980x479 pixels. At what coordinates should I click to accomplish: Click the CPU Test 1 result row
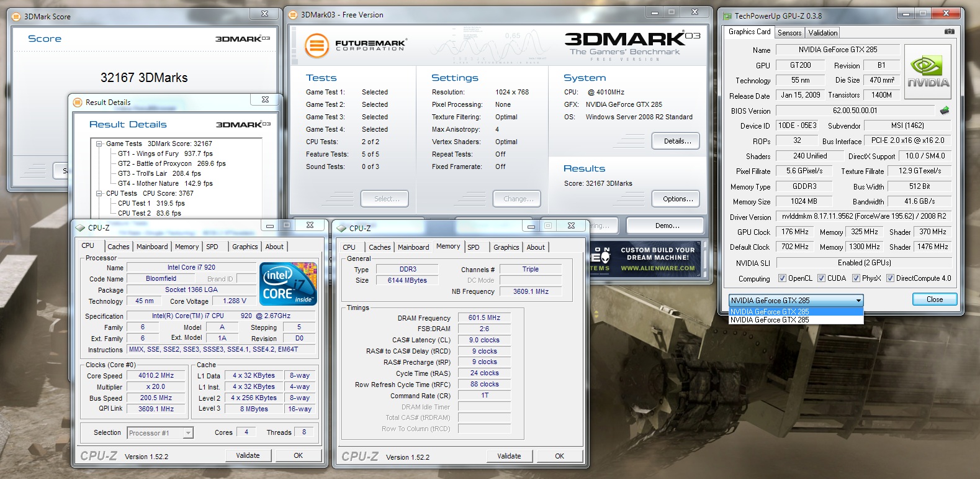tap(151, 203)
